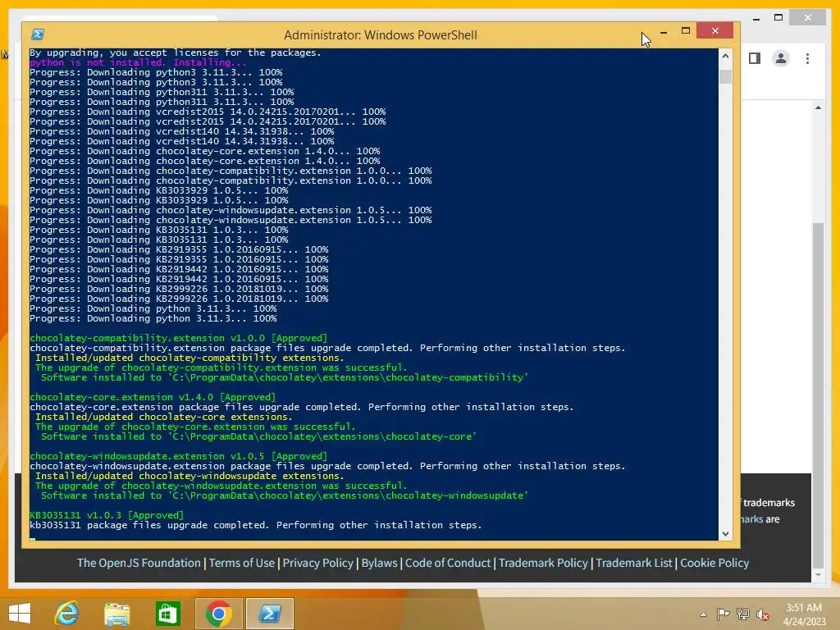
Task: Open Code of Conduct link
Action: pos(448,563)
